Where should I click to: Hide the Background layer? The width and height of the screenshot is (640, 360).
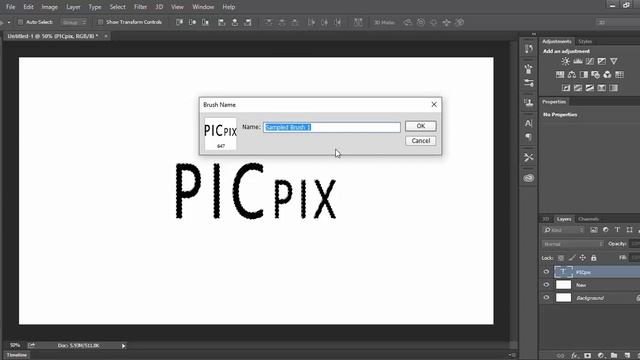point(546,298)
